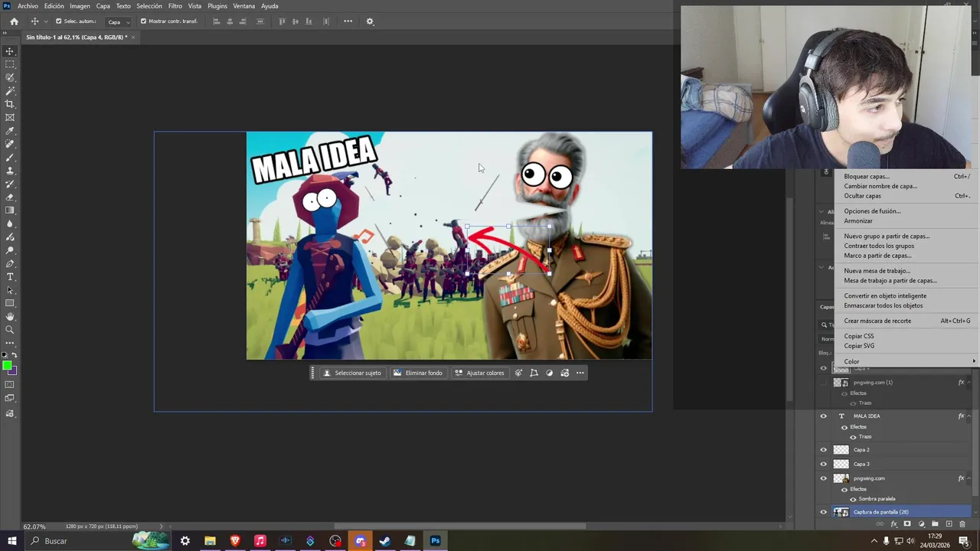Click the Home icon in options bar

pyautogui.click(x=14, y=21)
